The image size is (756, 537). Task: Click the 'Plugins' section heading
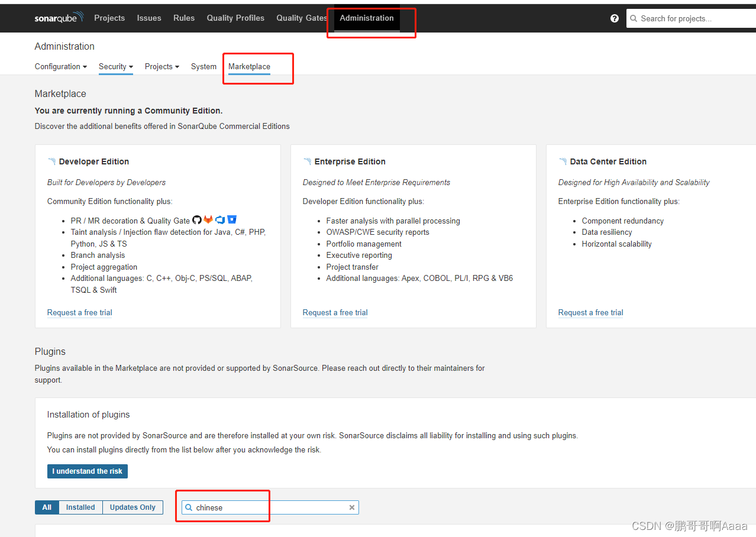[50, 351]
